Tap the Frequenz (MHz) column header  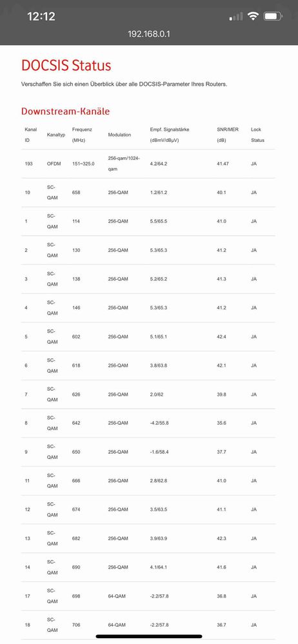[82, 135]
